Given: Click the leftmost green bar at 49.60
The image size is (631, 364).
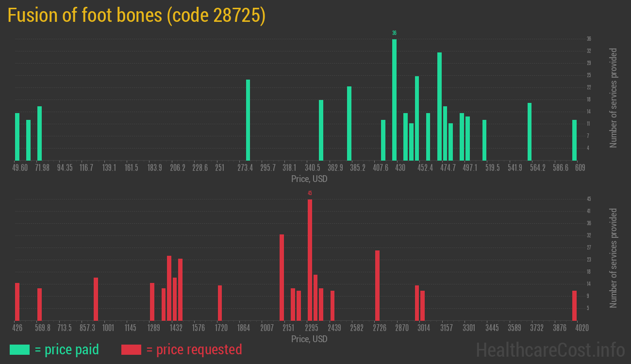Looking at the screenshot, I should click(17, 136).
